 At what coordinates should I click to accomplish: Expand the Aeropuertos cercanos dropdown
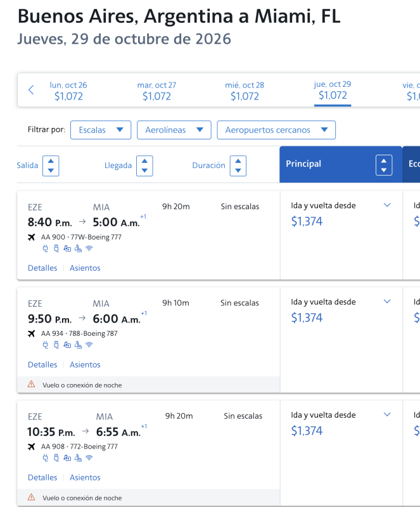[x=276, y=130]
